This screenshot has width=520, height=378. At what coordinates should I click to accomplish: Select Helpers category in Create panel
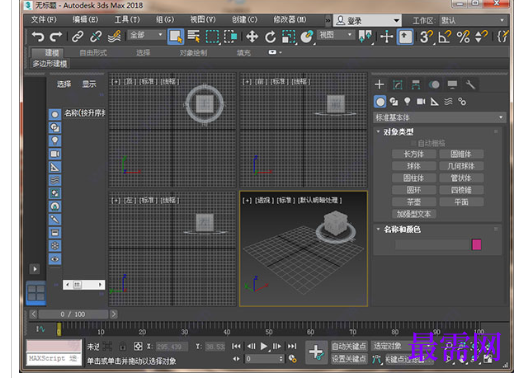[434, 102]
